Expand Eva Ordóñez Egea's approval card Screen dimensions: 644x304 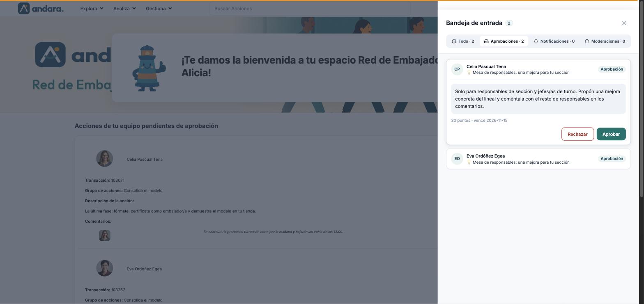tap(538, 159)
